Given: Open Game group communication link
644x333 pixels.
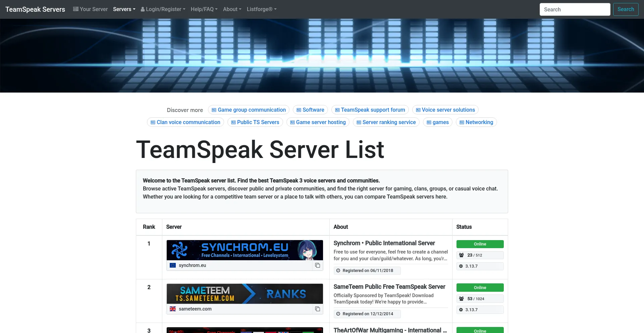Looking at the screenshot, I should point(249,110).
